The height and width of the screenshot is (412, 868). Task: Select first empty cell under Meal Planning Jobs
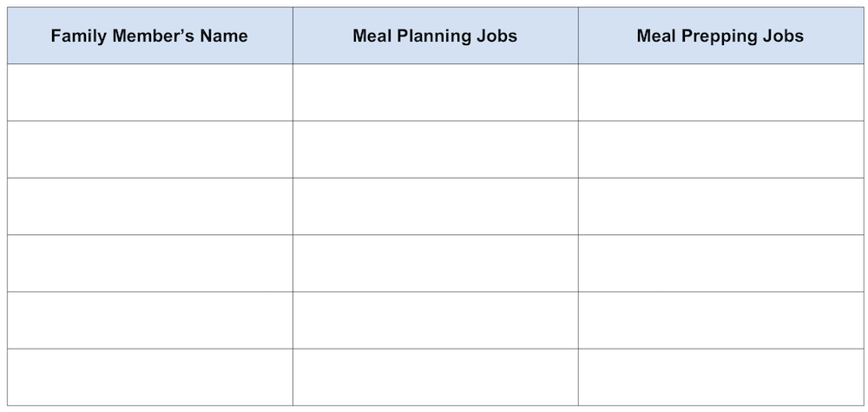[x=435, y=93]
